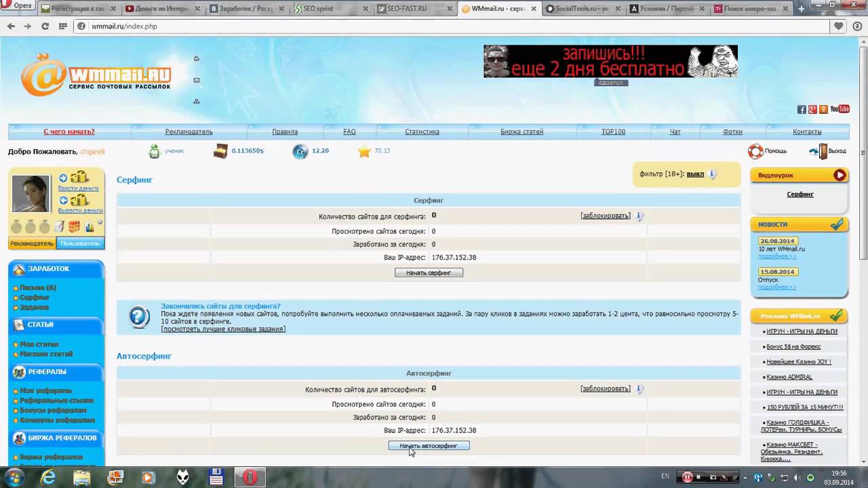The height and width of the screenshot is (488, 868).
Task: Switch to SEO-FAST.RU browser tab
Action: (x=413, y=9)
